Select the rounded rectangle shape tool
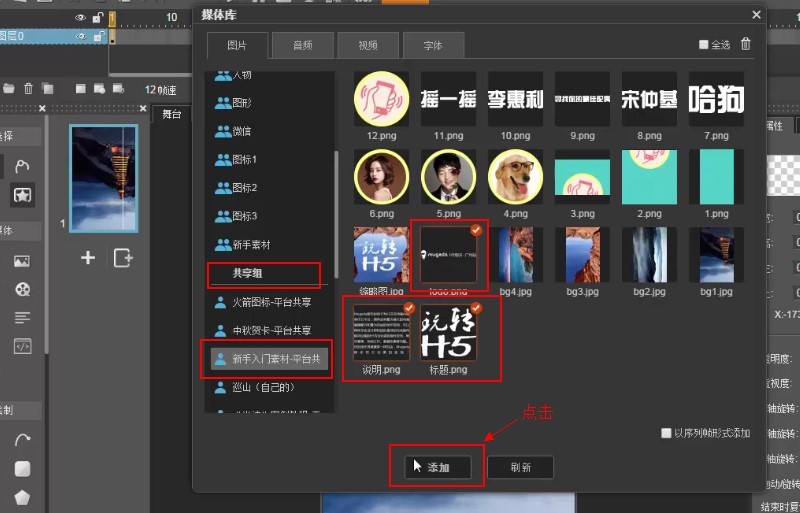The width and height of the screenshot is (800, 513). (x=22, y=469)
